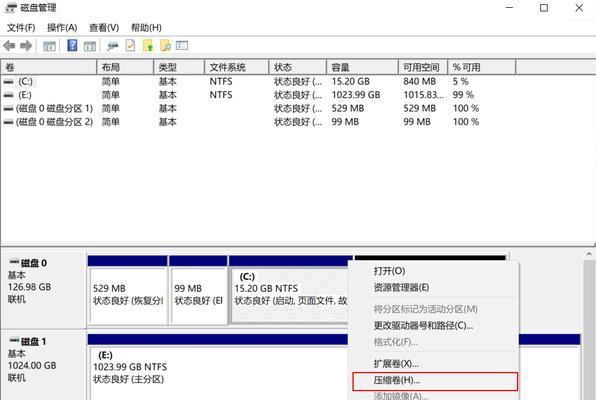
Task: Click the vertical scrollbar up arrow
Action: [589, 254]
